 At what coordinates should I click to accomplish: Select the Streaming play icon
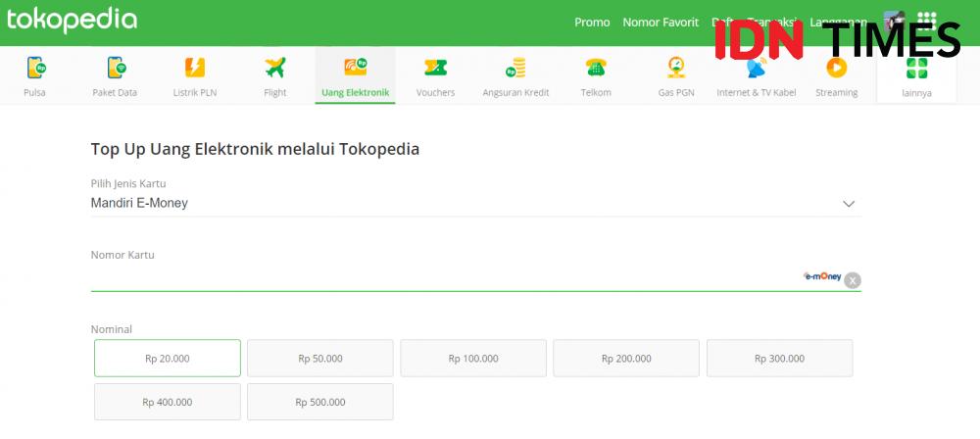(x=836, y=67)
